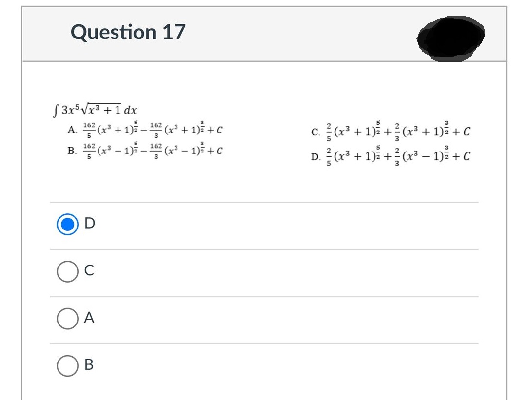This screenshot has height=400, width=532.
Task: Select the radio button for answer A
Action: tap(67, 318)
